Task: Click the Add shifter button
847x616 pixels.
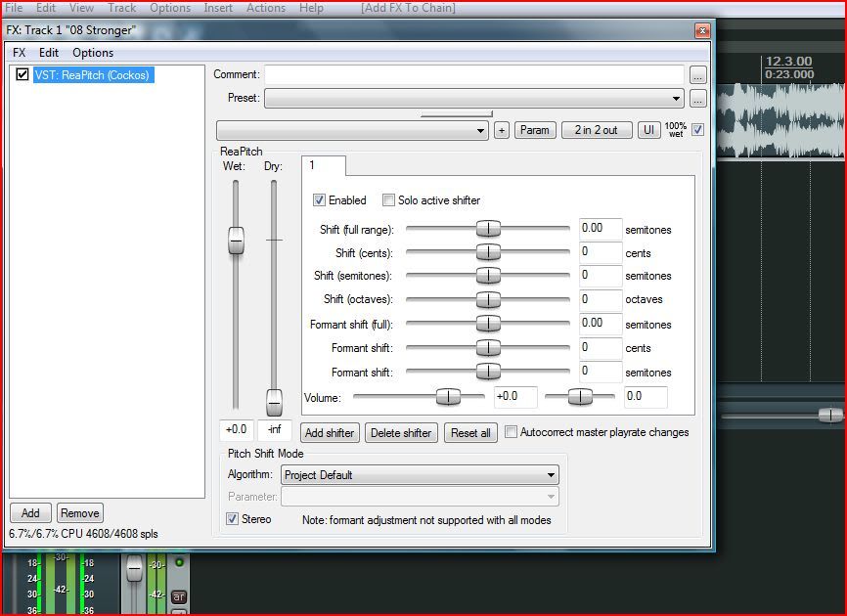Action: pyautogui.click(x=330, y=433)
